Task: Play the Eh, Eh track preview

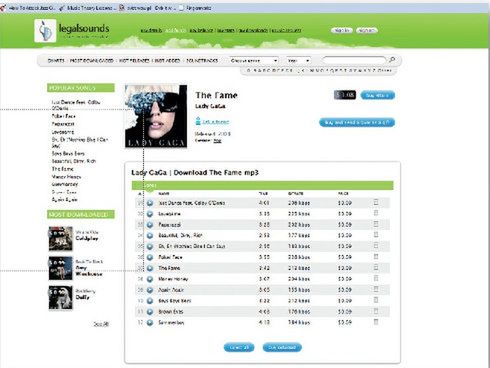Action: [150, 246]
